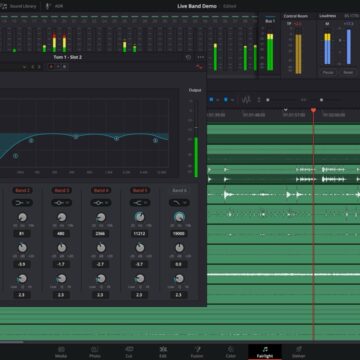Click the Control Room label

click(x=296, y=16)
